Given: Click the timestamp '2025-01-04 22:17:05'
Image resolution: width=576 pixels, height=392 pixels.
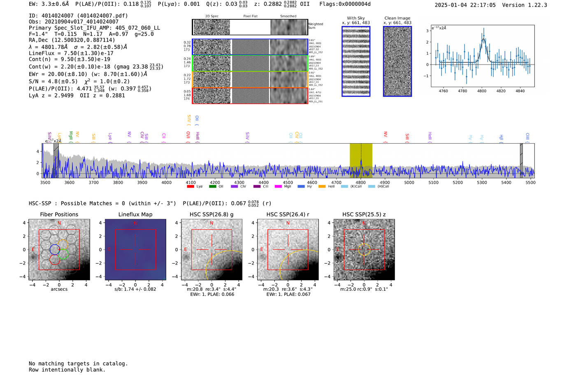Looking at the screenshot, I should (465, 5).
